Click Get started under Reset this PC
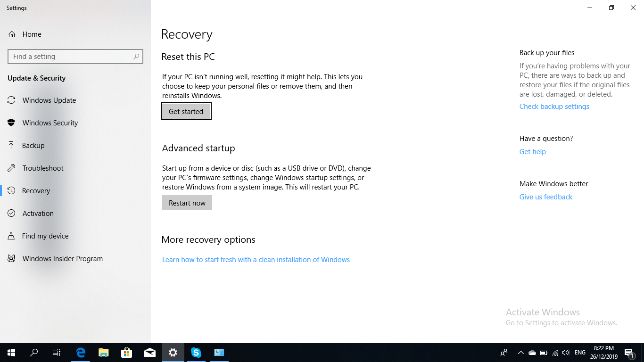The width and height of the screenshot is (644, 362). point(186,112)
